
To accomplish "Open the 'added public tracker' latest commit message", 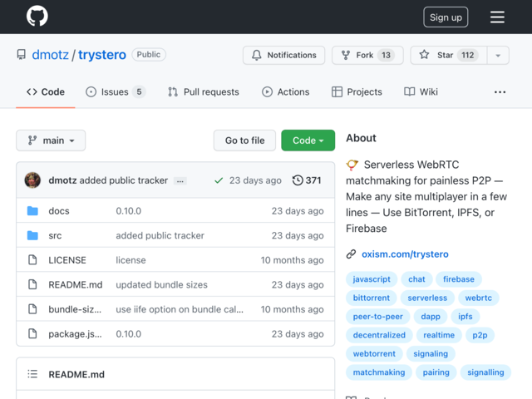I will pyautogui.click(x=124, y=180).
